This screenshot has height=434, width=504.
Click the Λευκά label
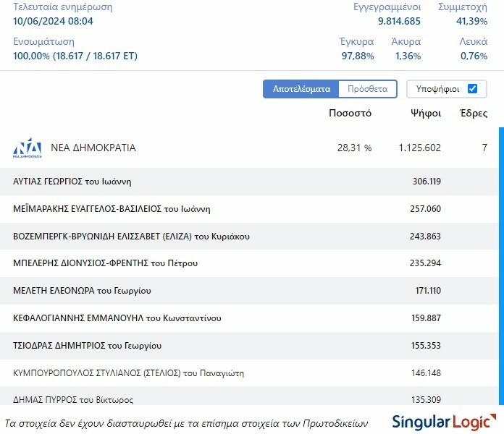click(x=474, y=42)
